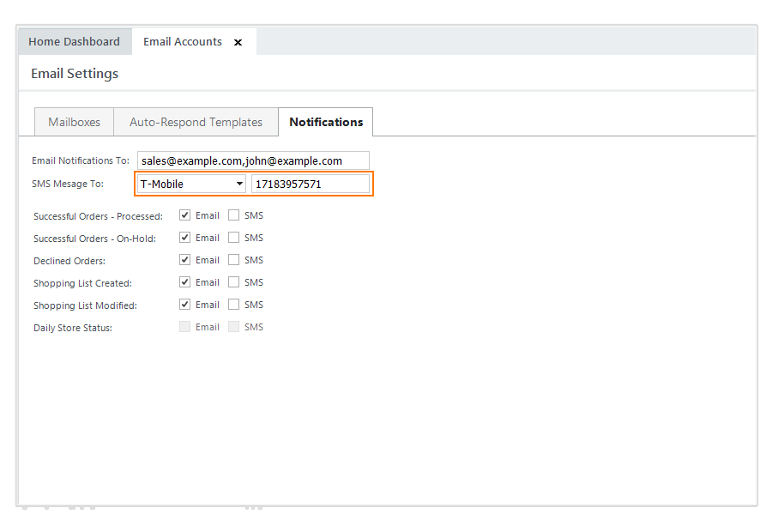Uncheck Email for Shopping List Modified
The image size is (772, 532).
point(184,305)
